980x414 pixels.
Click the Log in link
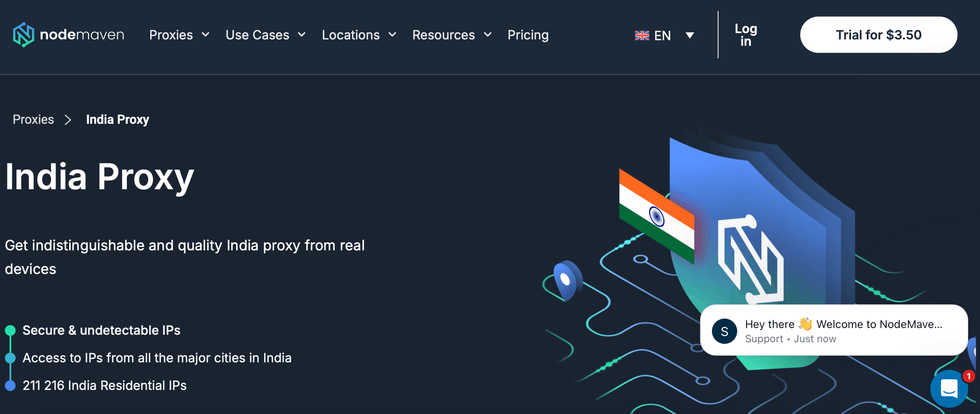[746, 35]
